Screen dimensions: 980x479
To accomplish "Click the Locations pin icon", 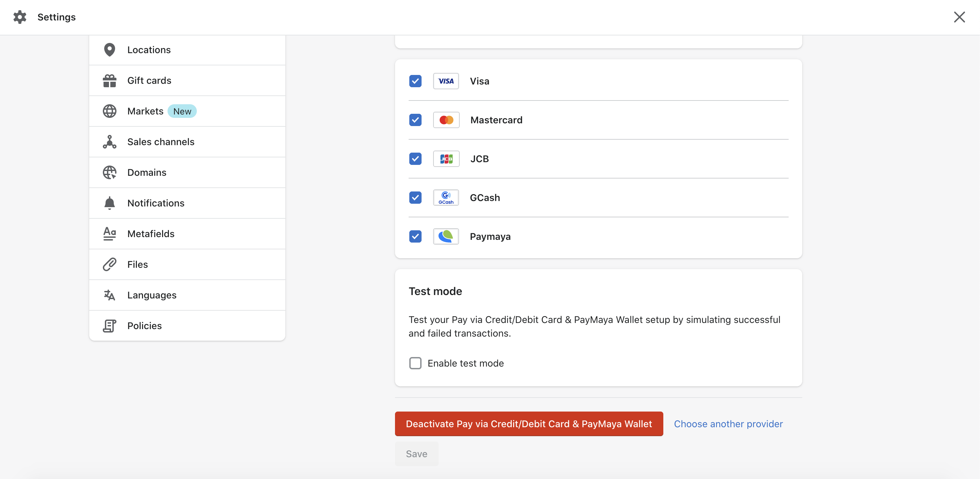I will pyautogui.click(x=109, y=50).
